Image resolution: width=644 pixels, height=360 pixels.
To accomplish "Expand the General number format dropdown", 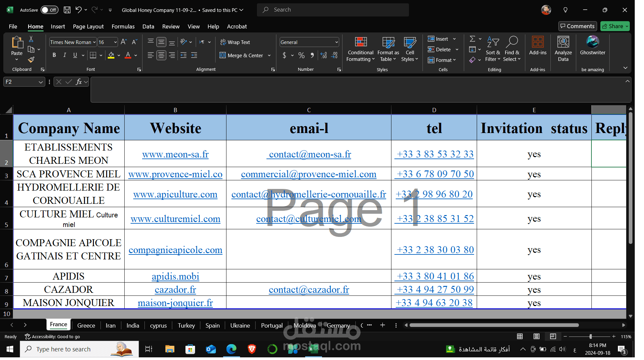I will (337, 42).
